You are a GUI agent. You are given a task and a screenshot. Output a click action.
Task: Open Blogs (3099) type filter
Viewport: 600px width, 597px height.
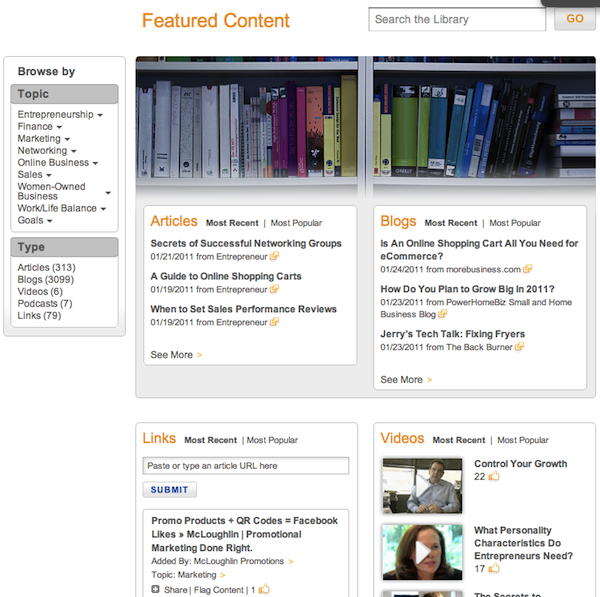point(46,279)
